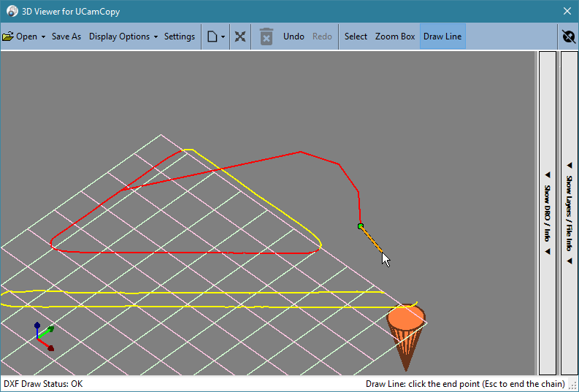Screen dimensions: 579x392
Task: Expand the Show Layers / File Info panel
Action: pyautogui.click(x=569, y=213)
